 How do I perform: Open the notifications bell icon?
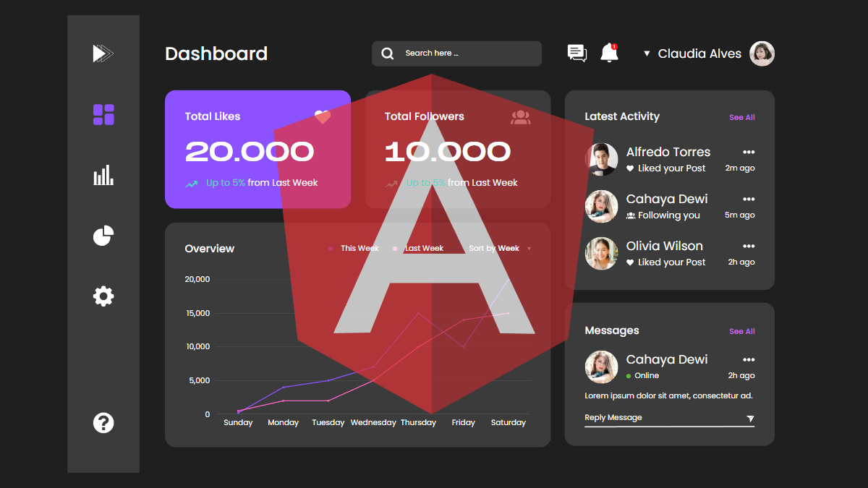609,53
